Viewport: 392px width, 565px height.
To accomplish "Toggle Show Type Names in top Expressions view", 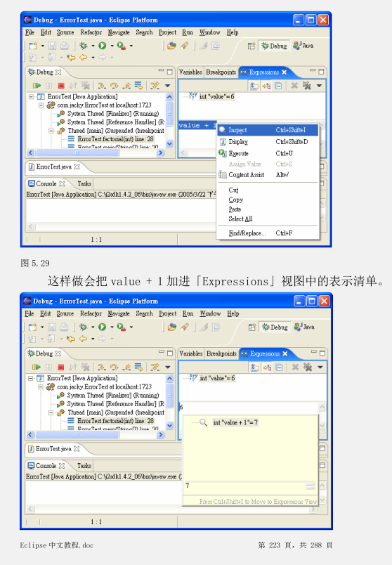I will click(x=254, y=86).
